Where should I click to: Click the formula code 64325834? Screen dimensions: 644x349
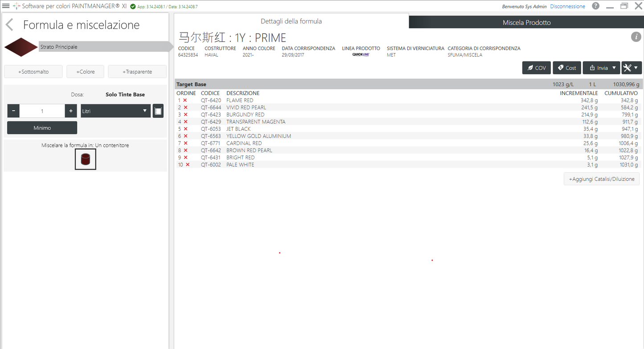tap(188, 55)
